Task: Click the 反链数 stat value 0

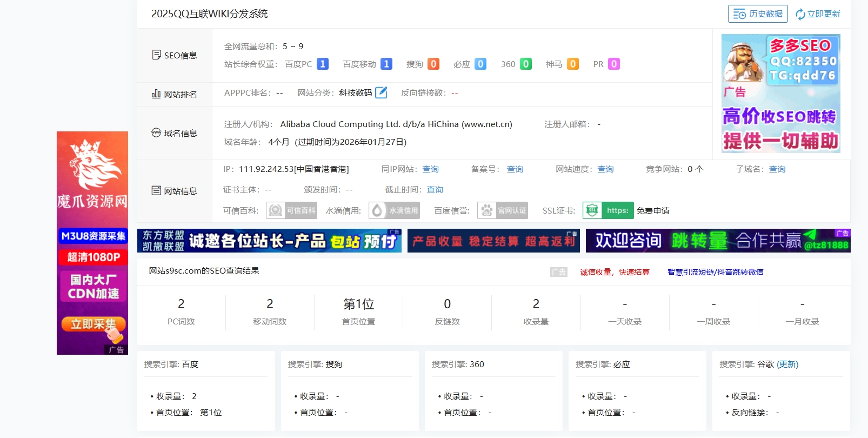Action: [x=448, y=304]
